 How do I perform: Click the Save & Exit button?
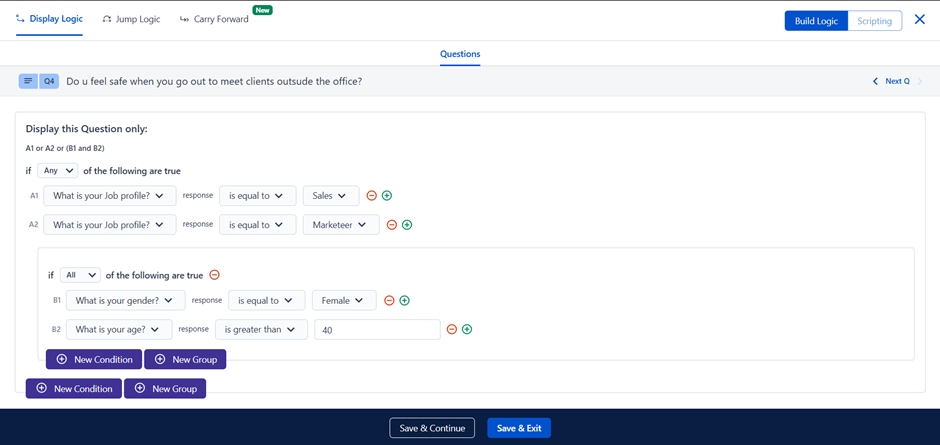point(519,428)
